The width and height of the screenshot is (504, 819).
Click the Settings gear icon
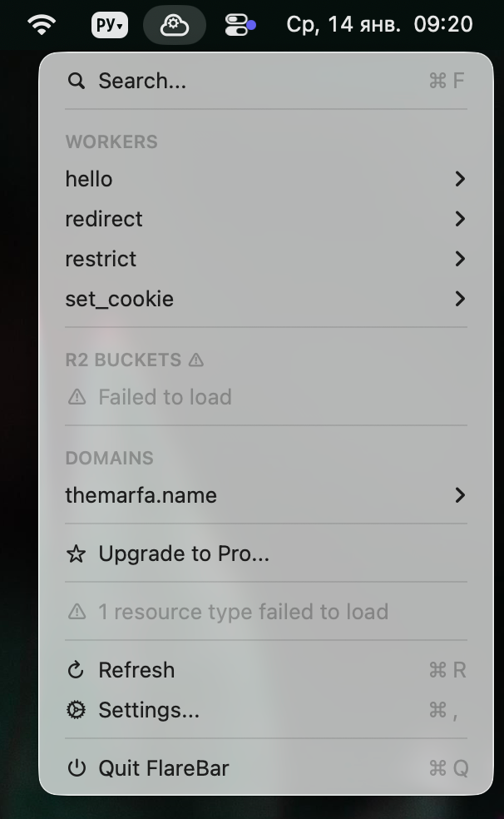pyautogui.click(x=77, y=710)
